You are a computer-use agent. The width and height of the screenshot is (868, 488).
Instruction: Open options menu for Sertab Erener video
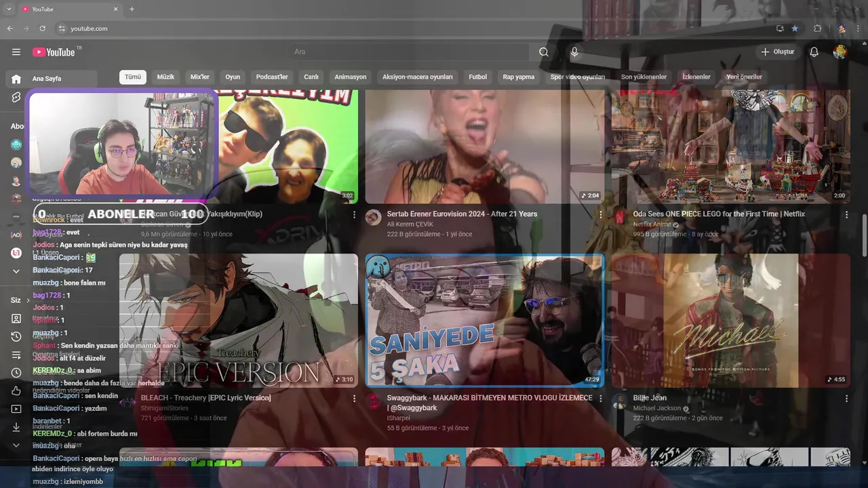(x=600, y=215)
